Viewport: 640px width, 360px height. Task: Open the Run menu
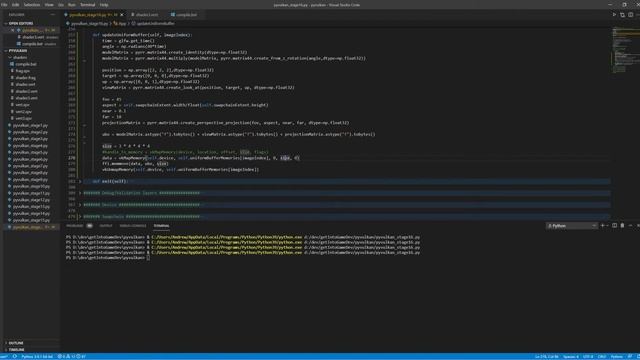72,5
